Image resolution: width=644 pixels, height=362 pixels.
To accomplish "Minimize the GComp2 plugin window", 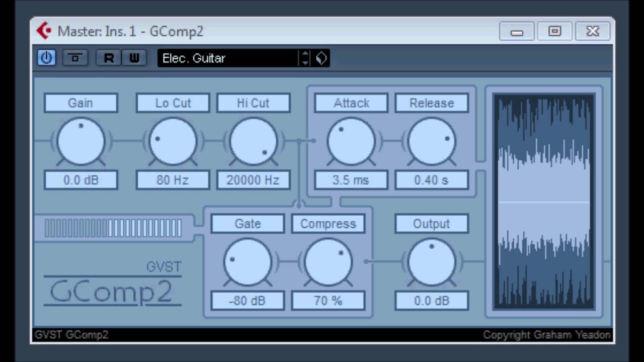I will click(517, 31).
